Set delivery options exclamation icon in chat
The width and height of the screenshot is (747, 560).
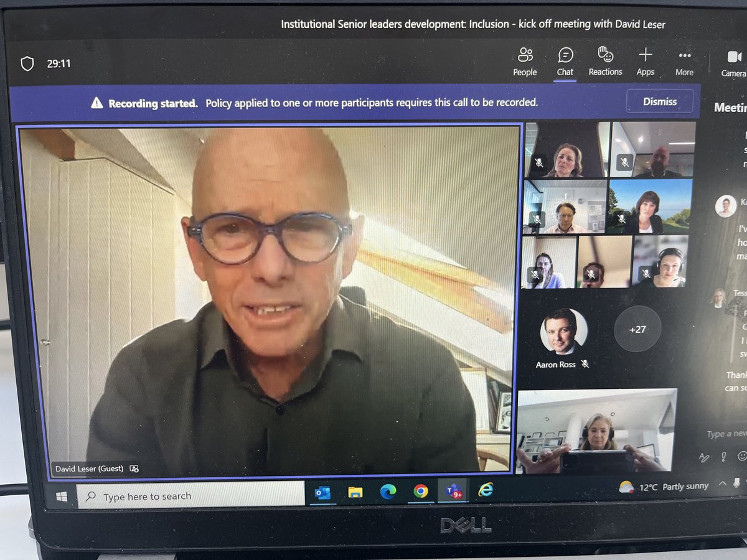pos(723,457)
